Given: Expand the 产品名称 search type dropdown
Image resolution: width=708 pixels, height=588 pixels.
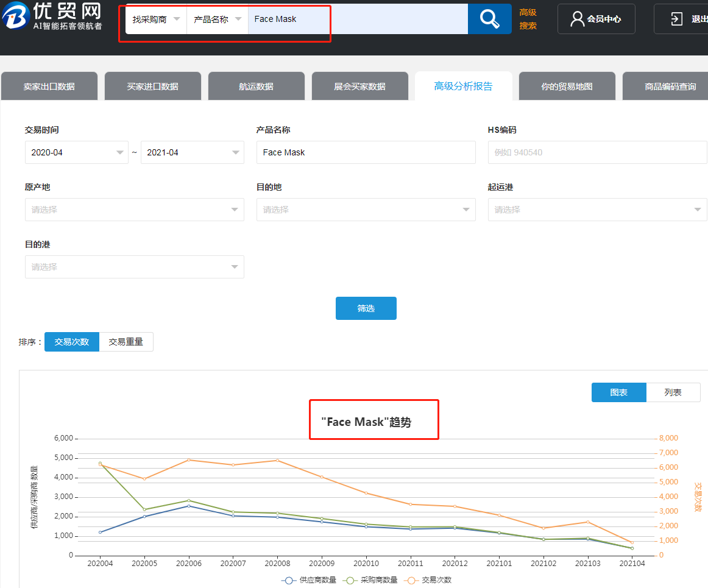Looking at the screenshot, I should (218, 19).
